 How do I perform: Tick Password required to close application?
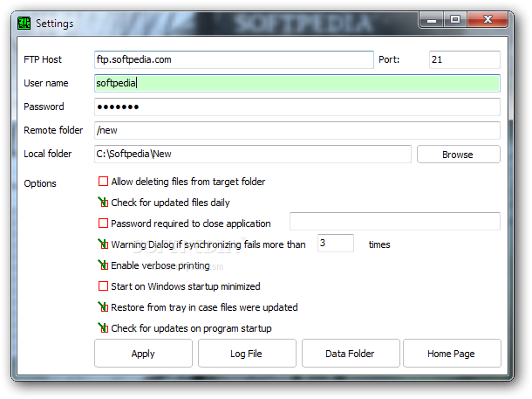tap(103, 224)
